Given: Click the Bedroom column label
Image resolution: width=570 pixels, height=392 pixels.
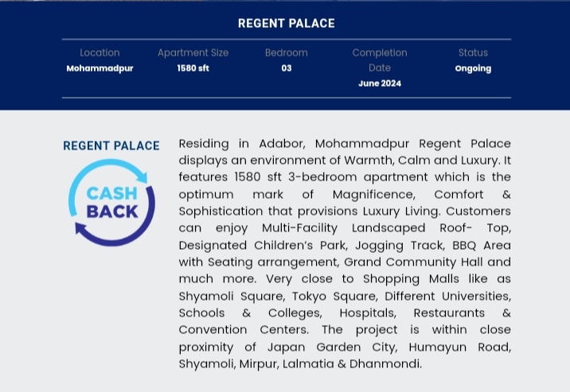Looking at the screenshot, I should pyautogui.click(x=287, y=52).
